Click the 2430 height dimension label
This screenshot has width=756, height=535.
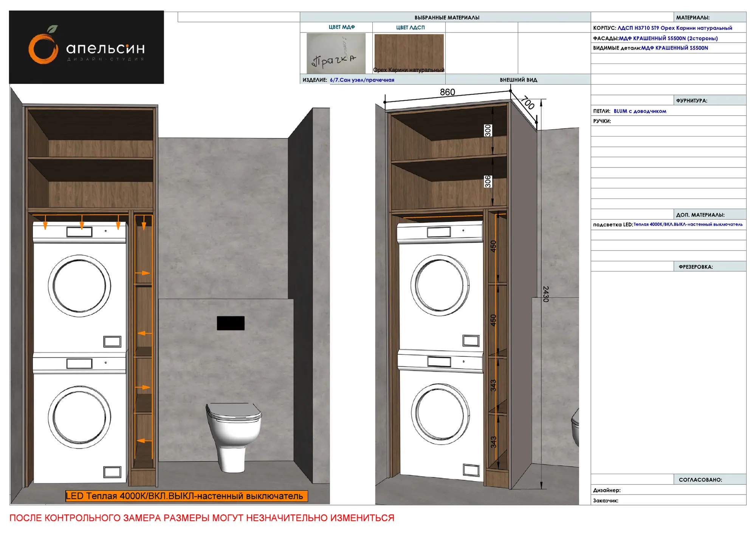click(x=545, y=294)
